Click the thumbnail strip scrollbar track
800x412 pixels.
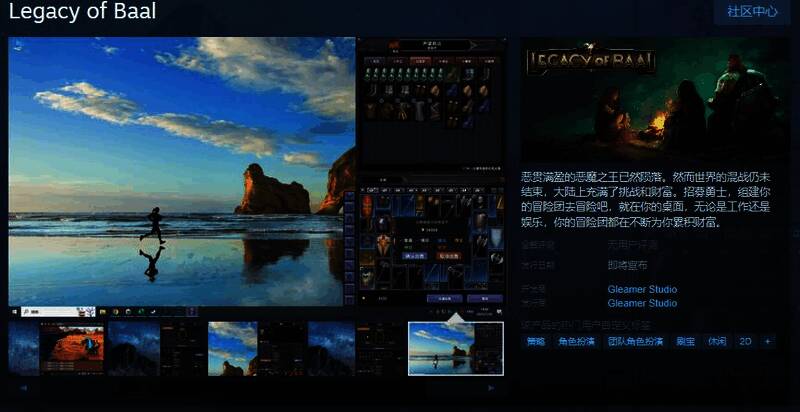[255, 387]
